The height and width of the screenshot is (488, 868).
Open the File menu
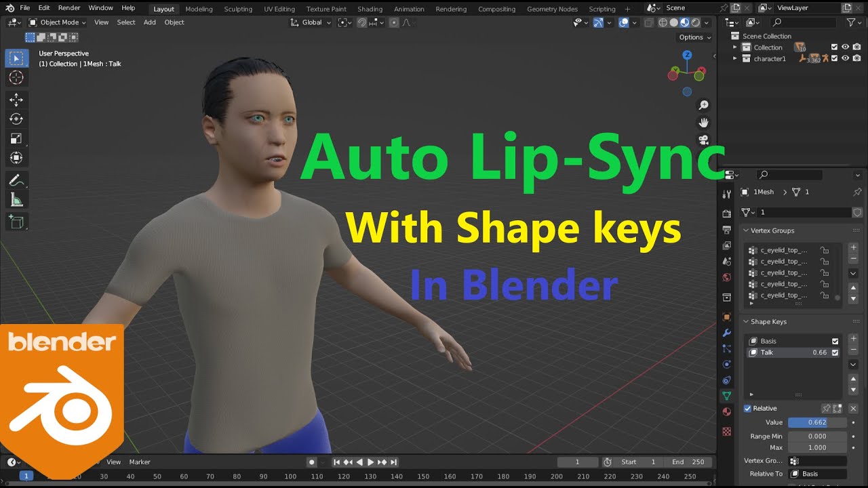[25, 8]
